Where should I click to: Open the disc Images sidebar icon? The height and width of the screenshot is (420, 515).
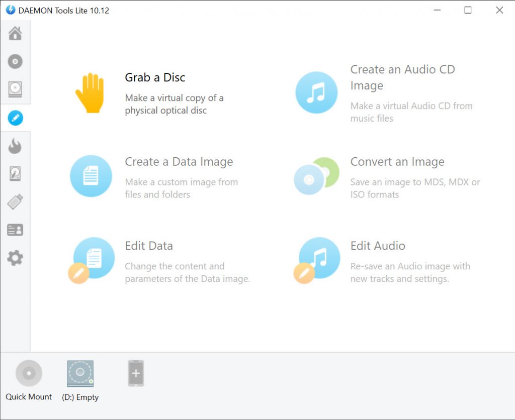pyautogui.click(x=15, y=62)
